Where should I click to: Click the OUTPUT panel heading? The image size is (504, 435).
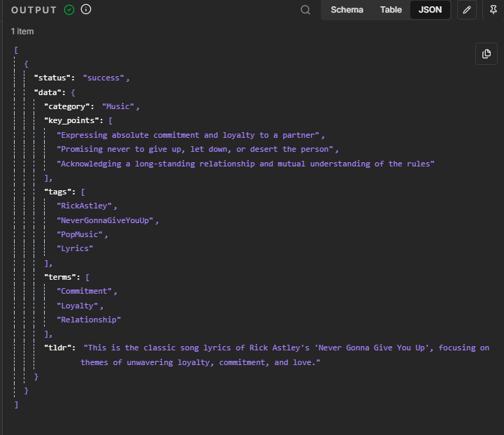point(34,10)
